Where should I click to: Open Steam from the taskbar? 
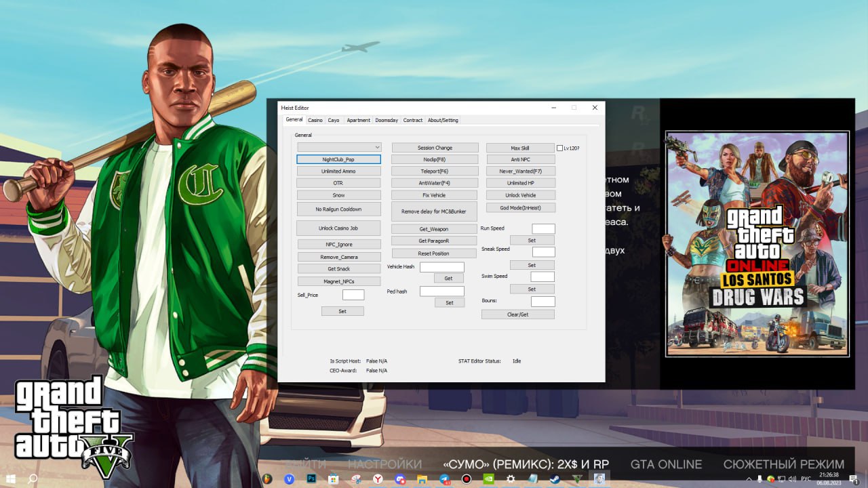click(x=555, y=479)
